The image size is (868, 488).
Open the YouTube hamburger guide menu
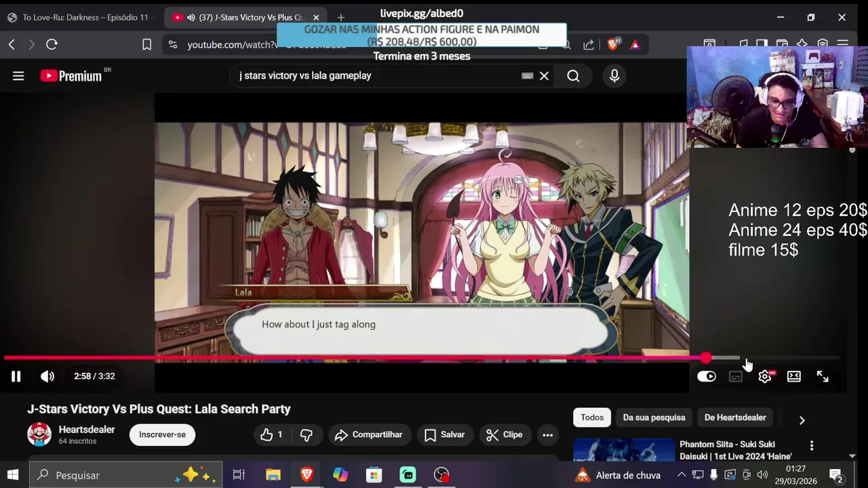point(18,76)
